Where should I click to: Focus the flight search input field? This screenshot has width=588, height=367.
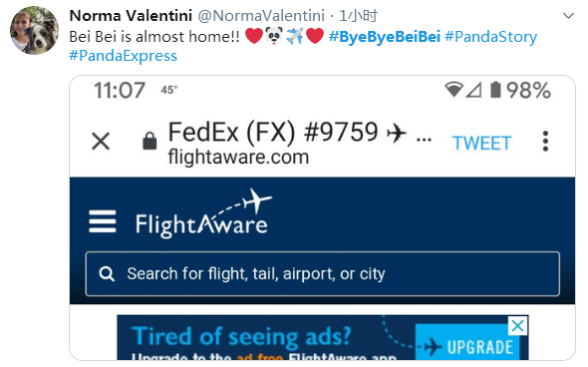323,274
